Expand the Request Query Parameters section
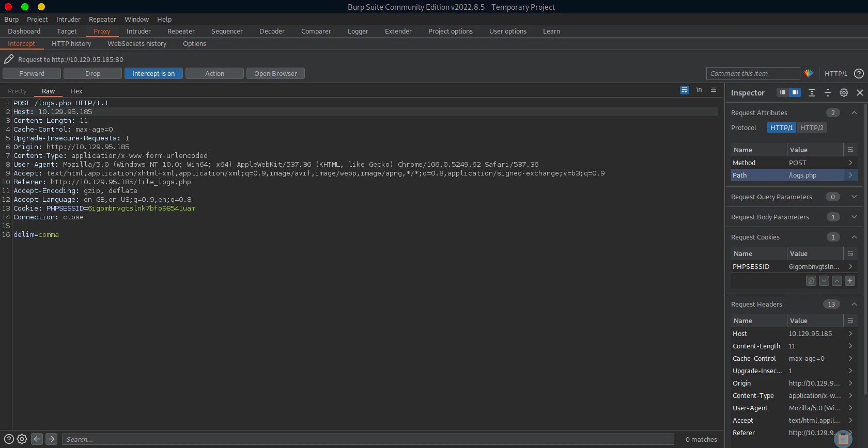The width and height of the screenshot is (868, 448). pyautogui.click(x=854, y=197)
